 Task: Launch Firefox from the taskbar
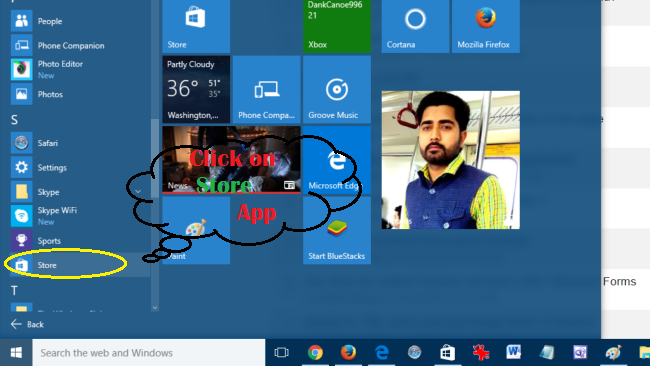[348, 353]
